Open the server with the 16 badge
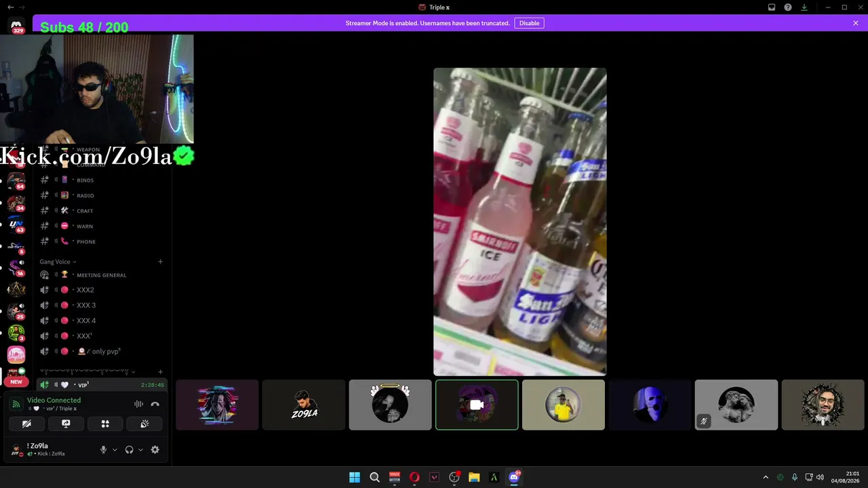The width and height of the screenshot is (868, 488). click(16, 268)
